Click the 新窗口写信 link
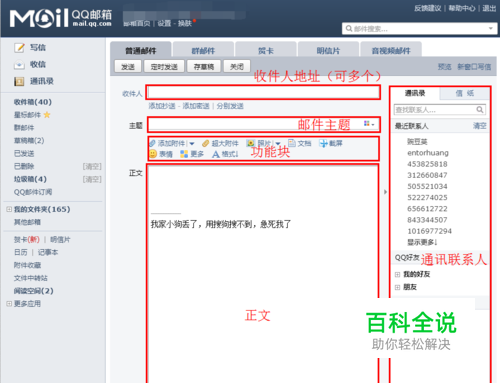Screen dimensions: 500x383 (x=474, y=67)
